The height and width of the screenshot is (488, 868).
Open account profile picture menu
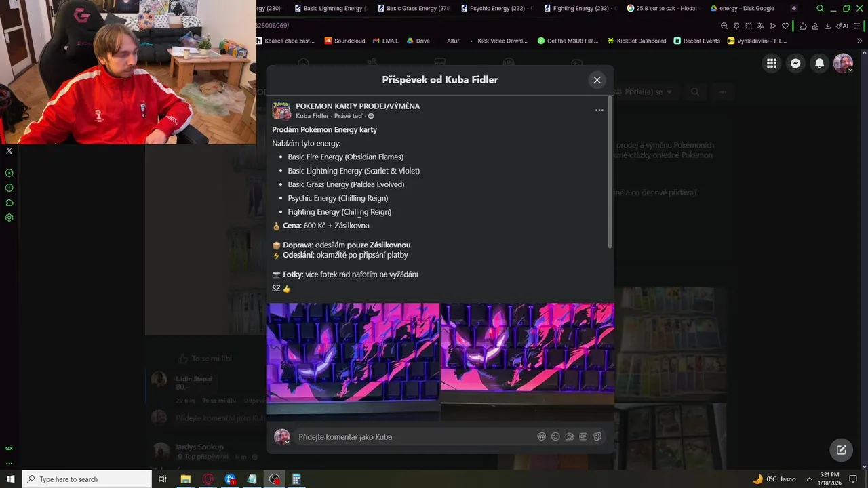[x=843, y=63]
